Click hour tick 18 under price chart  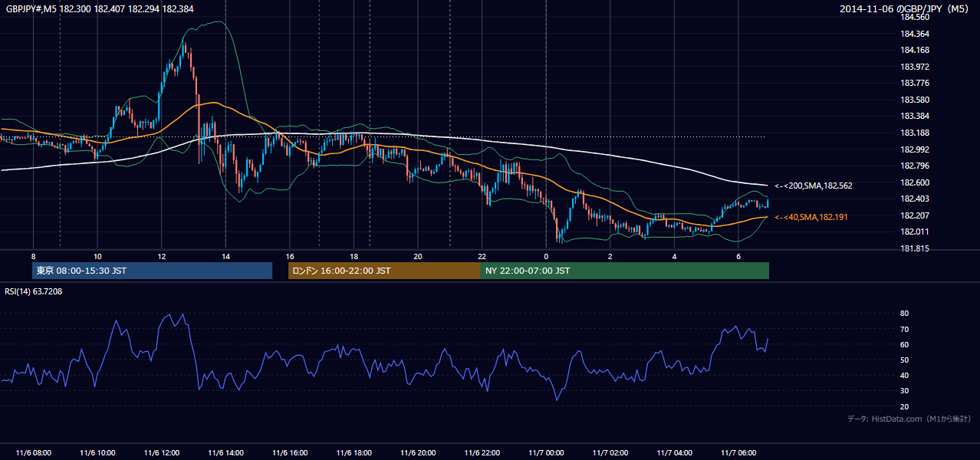point(354,256)
